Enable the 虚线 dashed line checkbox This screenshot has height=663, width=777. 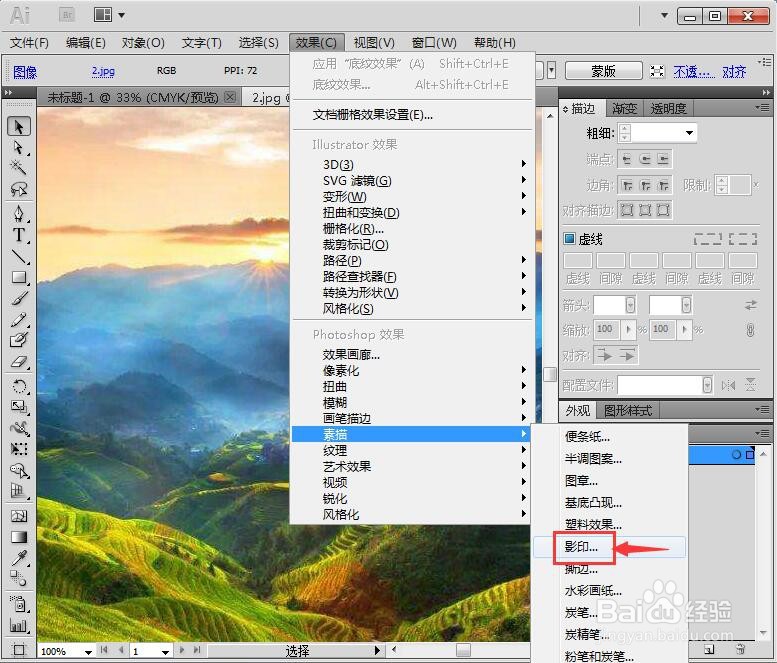pyautogui.click(x=569, y=239)
